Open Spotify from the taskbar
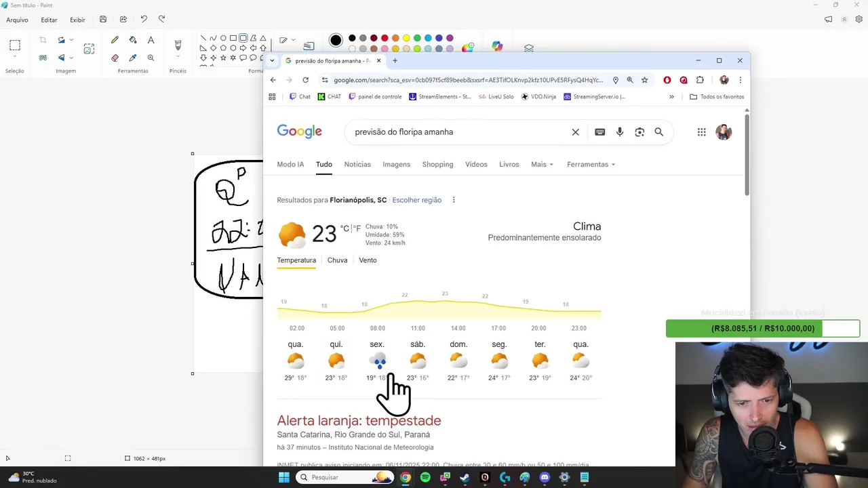This screenshot has height=488, width=868. (x=425, y=477)
